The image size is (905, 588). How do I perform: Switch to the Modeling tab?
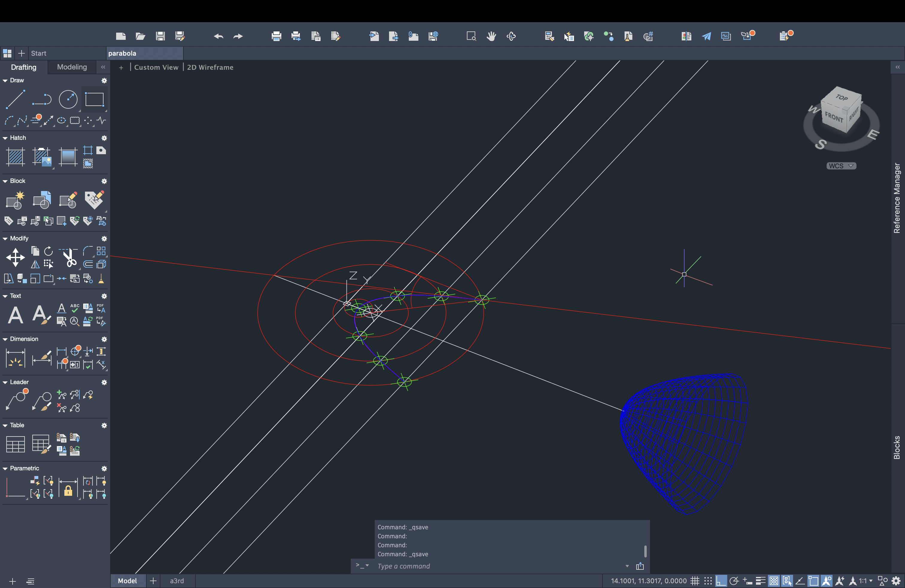pyautogui.click(x=72, y=67)
